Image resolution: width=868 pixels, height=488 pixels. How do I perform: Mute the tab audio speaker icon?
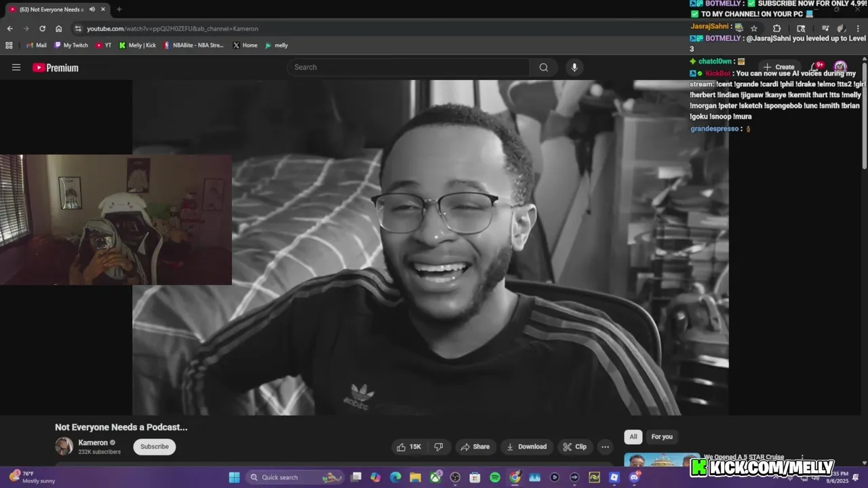92,9
